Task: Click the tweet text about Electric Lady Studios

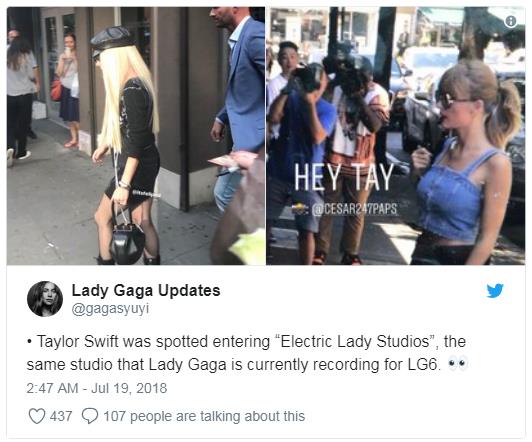Action: point(247,353)
